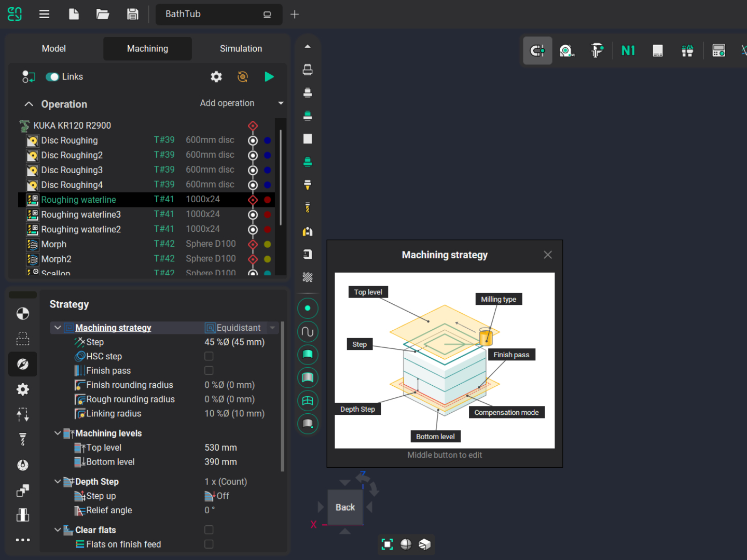Open the Equidistant strategy dropdown
The width and height of the screenshot is (747, 560).
(272, 328)
